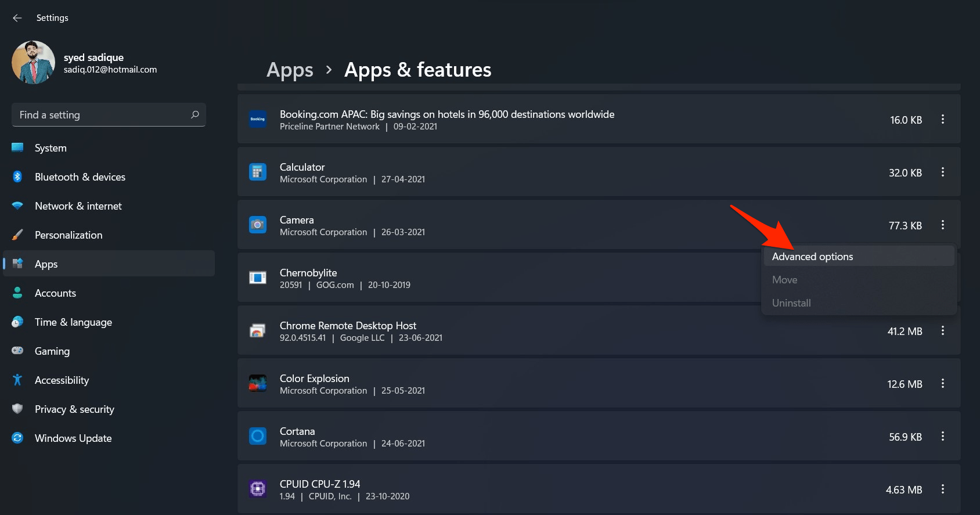Select Uninstall in the context menu
This screenshot has height=515, width=980.
pos(859,303)
